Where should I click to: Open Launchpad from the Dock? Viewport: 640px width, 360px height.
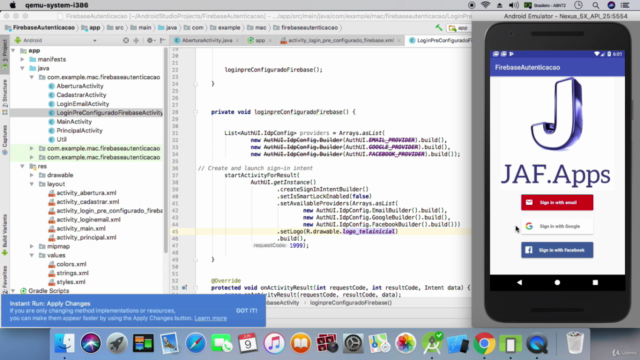tap(117, 343)
